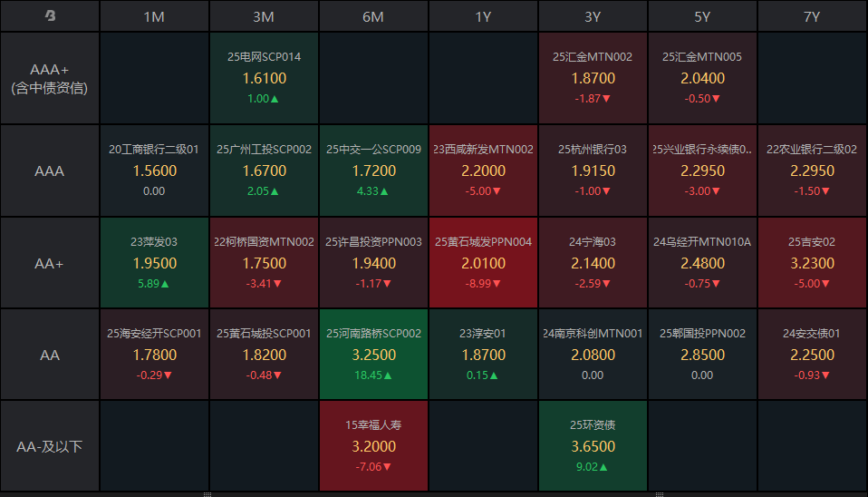Select the 25黄石城发PPN004 red tile
The height and width of the screenshot is (497, 868).
[x=483, y=263]
